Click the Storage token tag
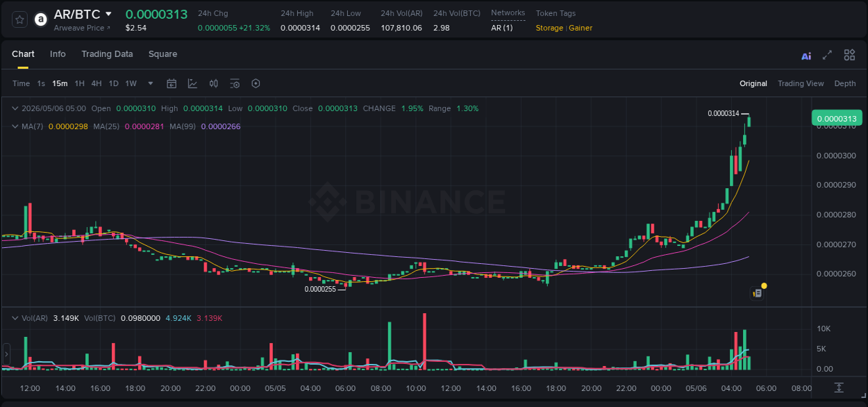 click(x=549, y=28)
